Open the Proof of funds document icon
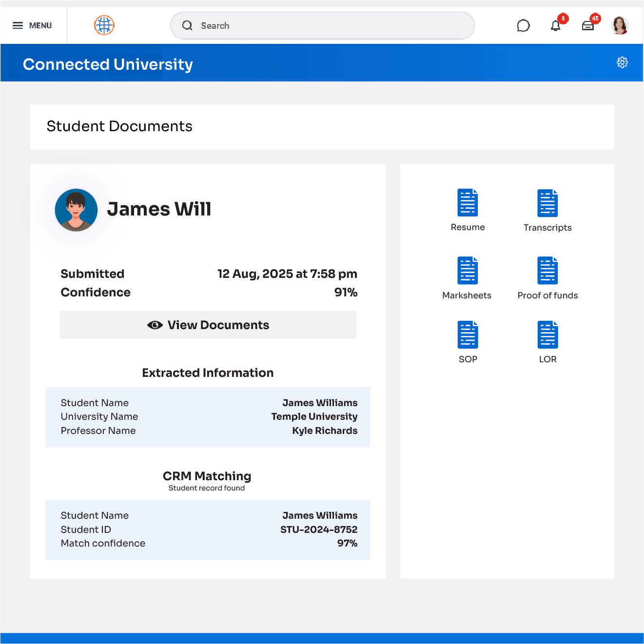The image size is (644, 644). (x=547, y=271)
